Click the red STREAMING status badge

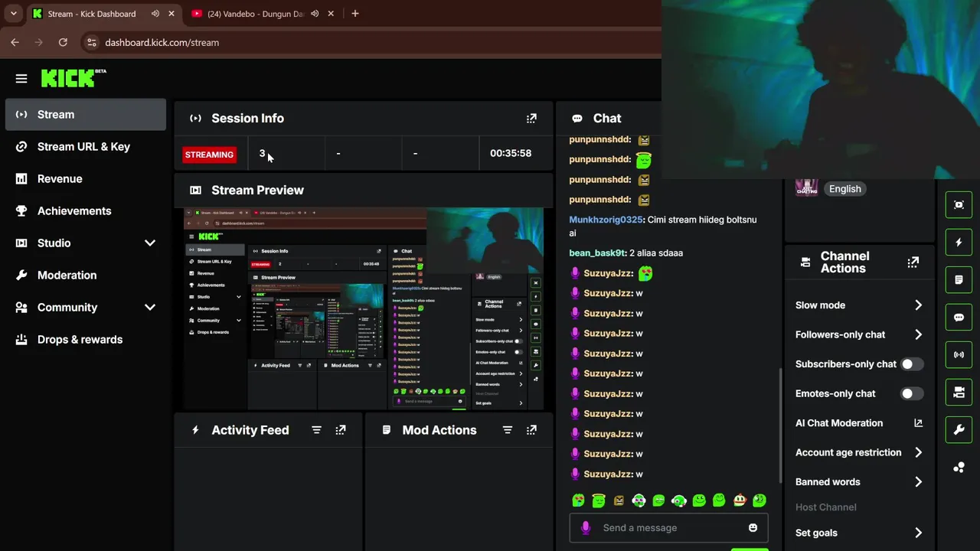(209, 155)
